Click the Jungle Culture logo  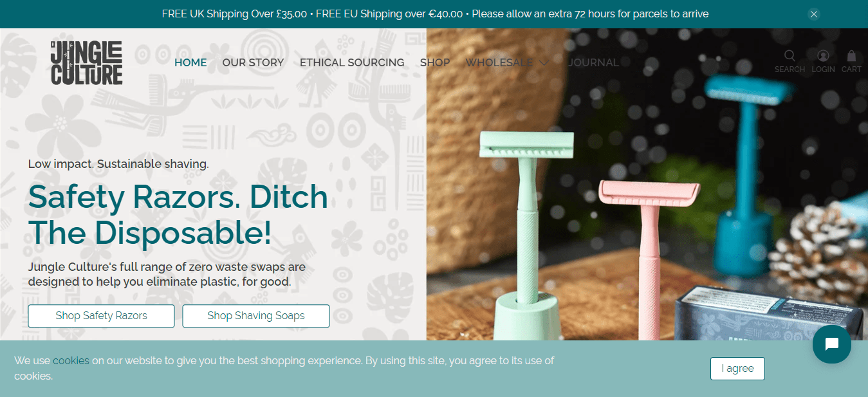tap(87, 62)
